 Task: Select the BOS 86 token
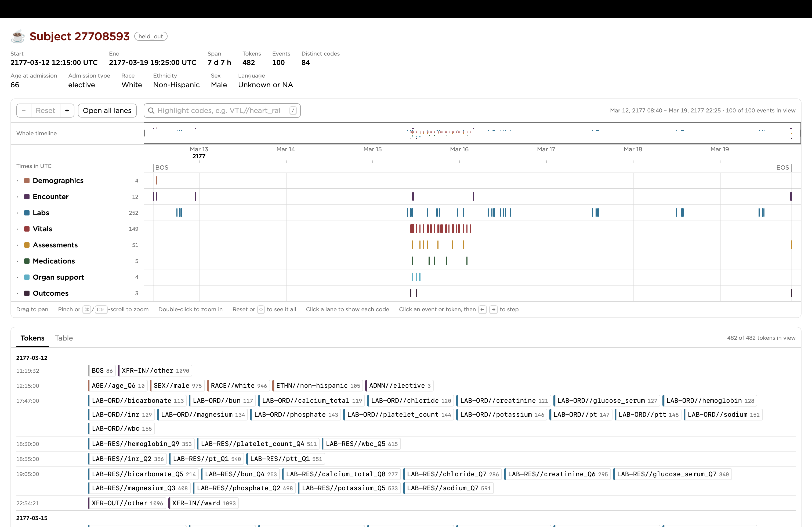tap(102, 371)
